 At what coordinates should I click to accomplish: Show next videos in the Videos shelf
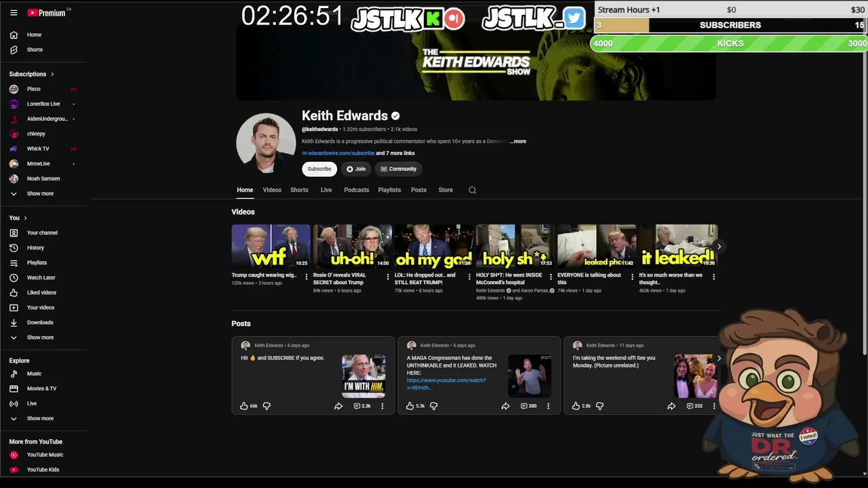pos(719,247)
